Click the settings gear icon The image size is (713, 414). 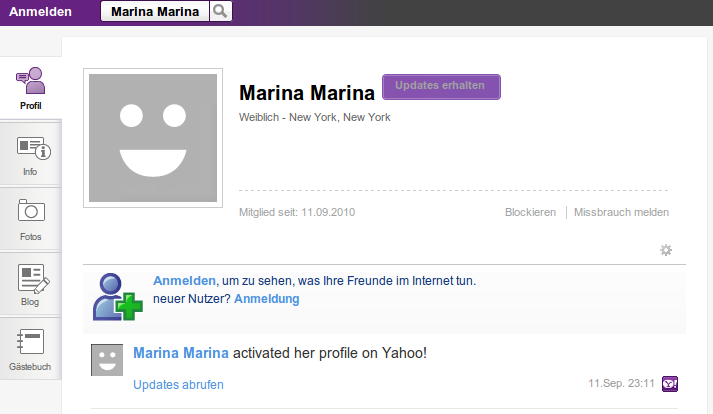pos(666,250)
